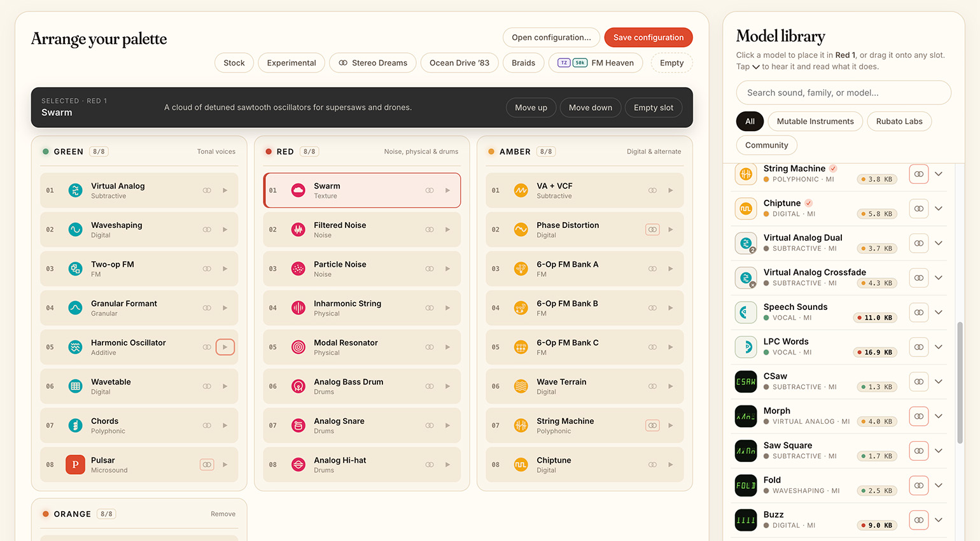Image resolution: width=980 pixels, height=541 pixels.
Task: Click the Fold library model icon
Action: [746, 486]
